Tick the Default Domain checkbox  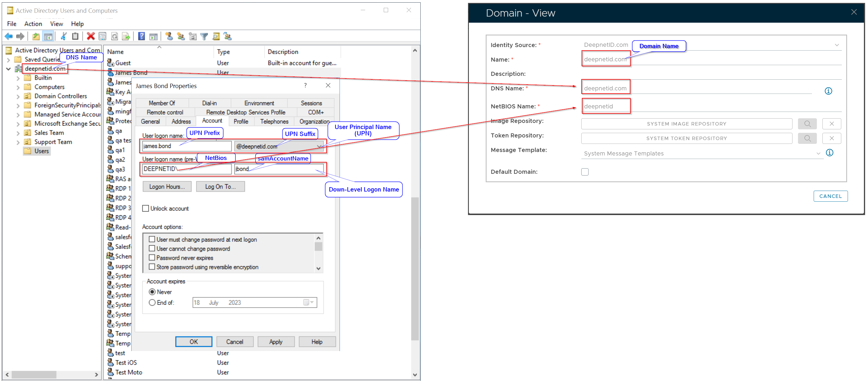(584, 172)
